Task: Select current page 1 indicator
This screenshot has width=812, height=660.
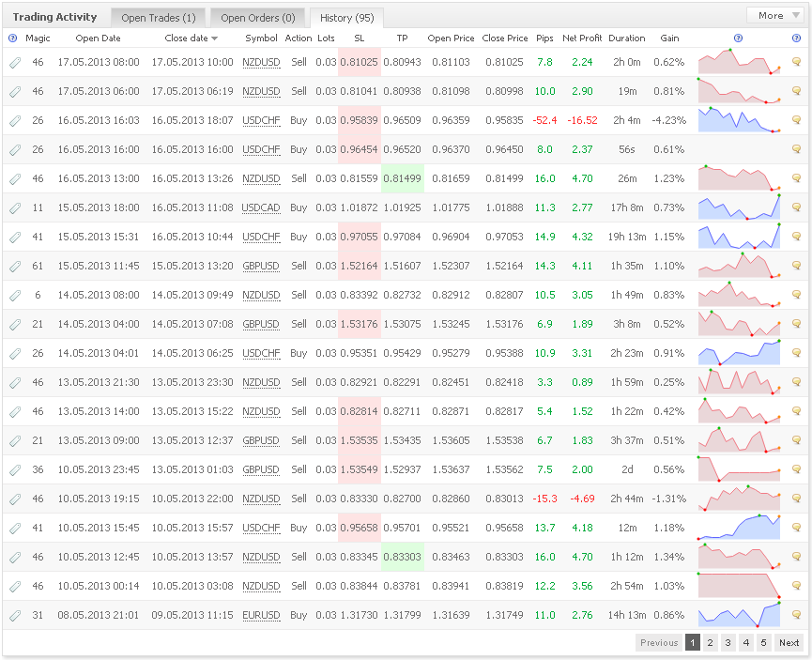Action: pos(693,642)
